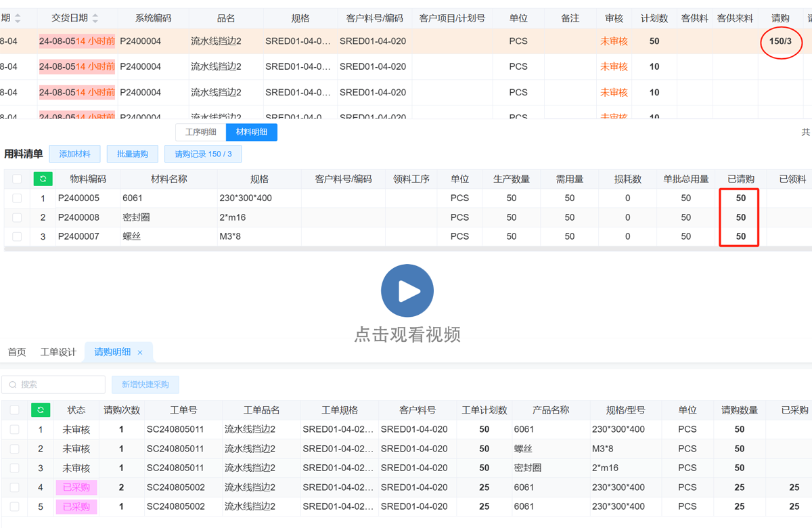Open 请购记录 150 / 3 button
The image size is (812, 528).
coord(203,154)
